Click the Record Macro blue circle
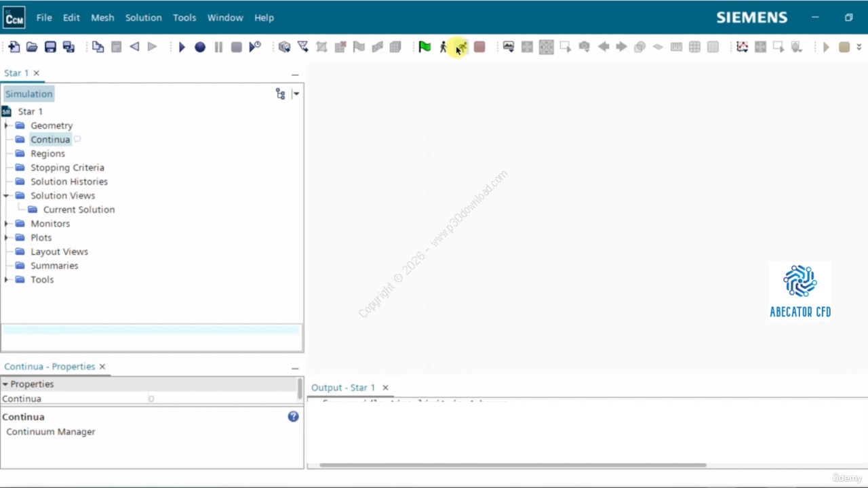The width and height of the screenshot is (868, 488). 200,47
